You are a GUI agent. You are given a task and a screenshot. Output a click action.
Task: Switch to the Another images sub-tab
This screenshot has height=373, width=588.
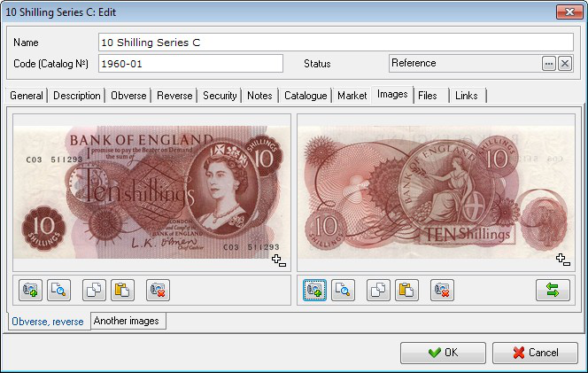[127, 321]
